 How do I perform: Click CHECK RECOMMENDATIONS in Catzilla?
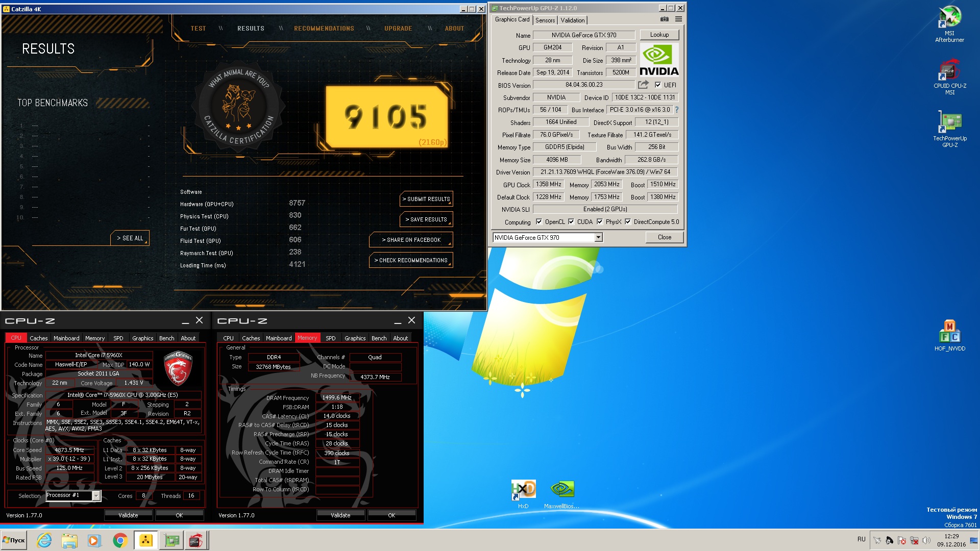click(x=411, y=260)
